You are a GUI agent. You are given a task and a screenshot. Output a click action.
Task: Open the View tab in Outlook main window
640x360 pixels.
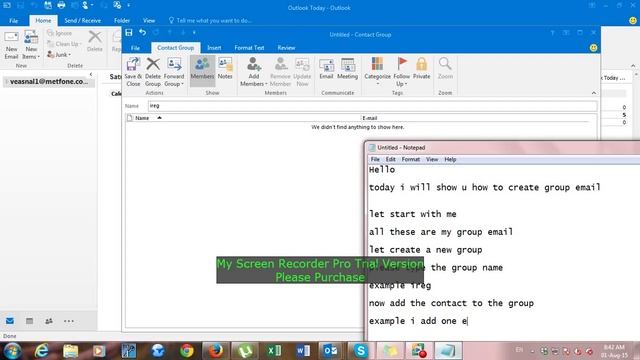pyautogui.click(x=149, y=20)
